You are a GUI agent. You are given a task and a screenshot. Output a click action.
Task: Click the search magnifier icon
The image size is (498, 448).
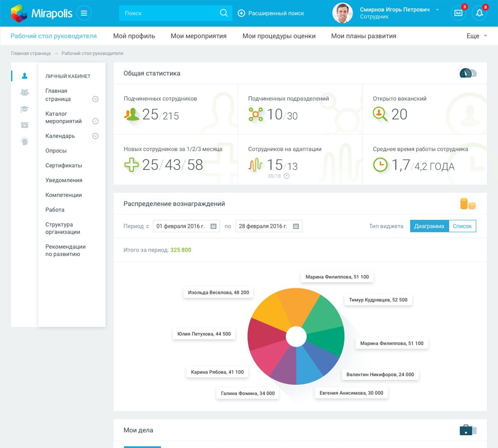coord(224,13)
